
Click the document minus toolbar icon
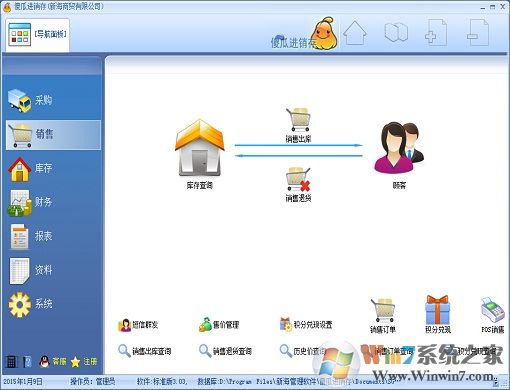(478, 33)
